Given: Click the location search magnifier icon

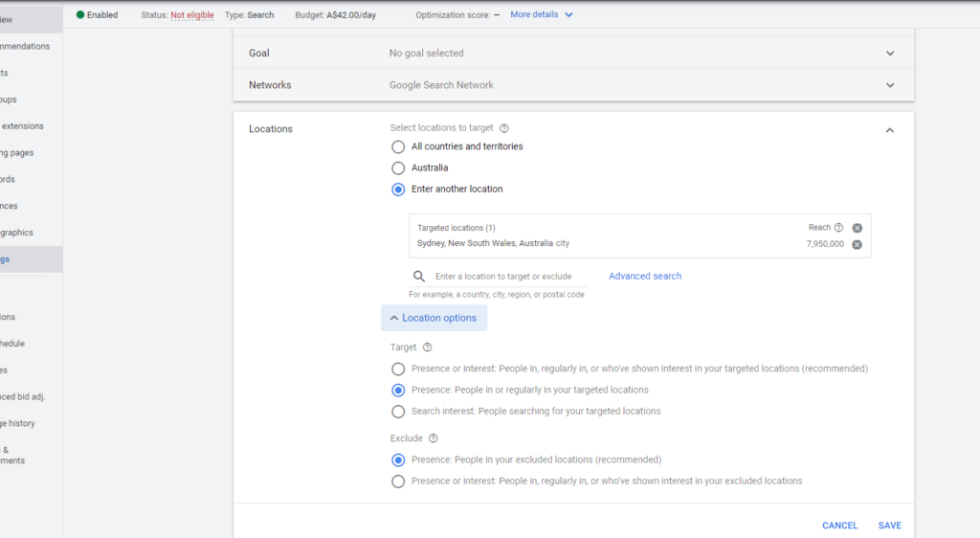Looking at the screenshot, I should click(419, 277).
